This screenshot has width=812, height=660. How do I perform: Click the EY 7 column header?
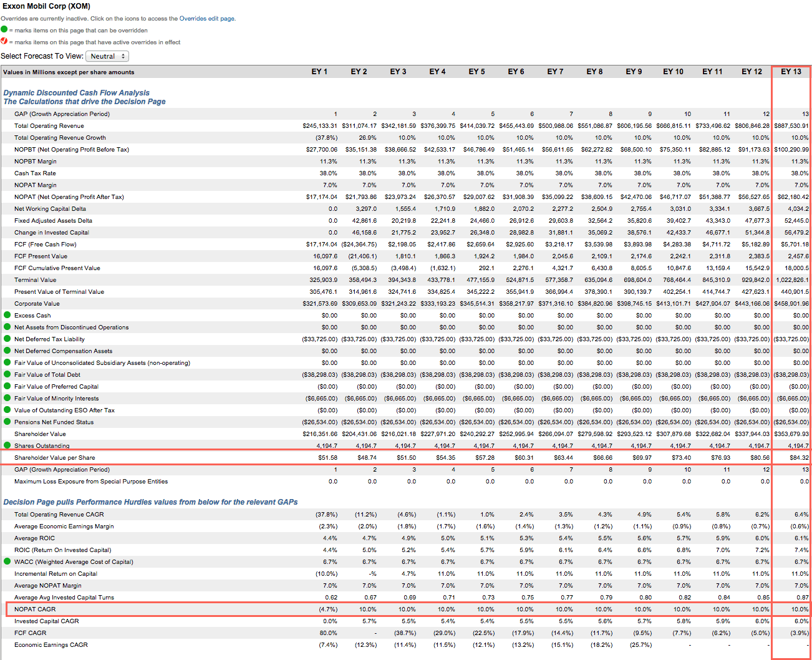pos(555,72)
